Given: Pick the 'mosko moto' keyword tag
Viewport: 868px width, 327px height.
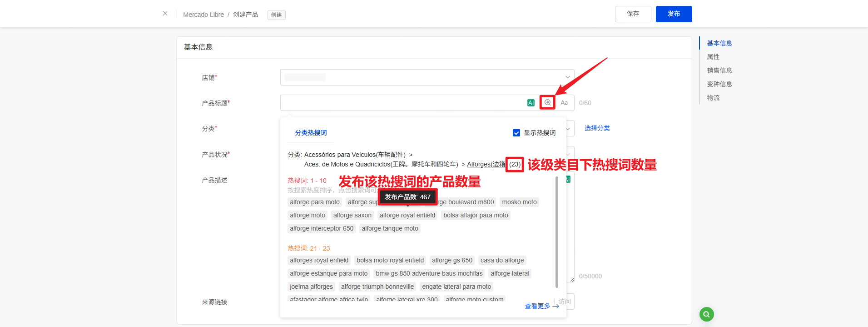Looking at the screenshot, I should tap(519, 202).
